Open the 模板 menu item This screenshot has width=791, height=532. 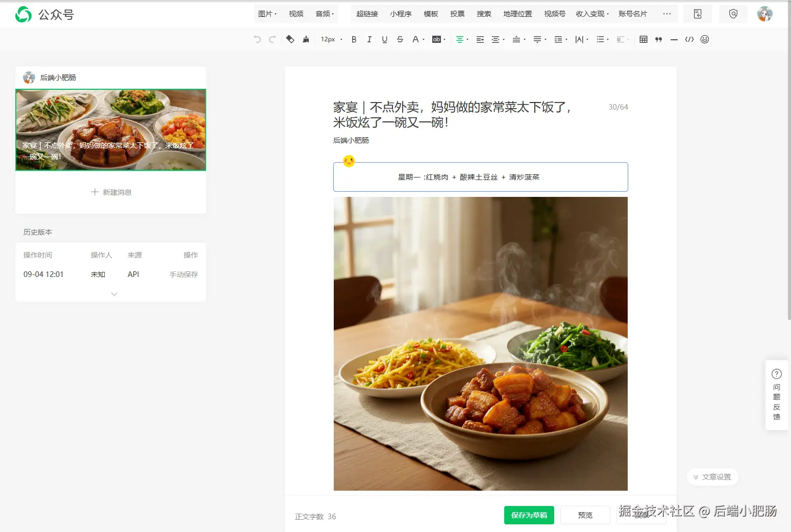431,14
